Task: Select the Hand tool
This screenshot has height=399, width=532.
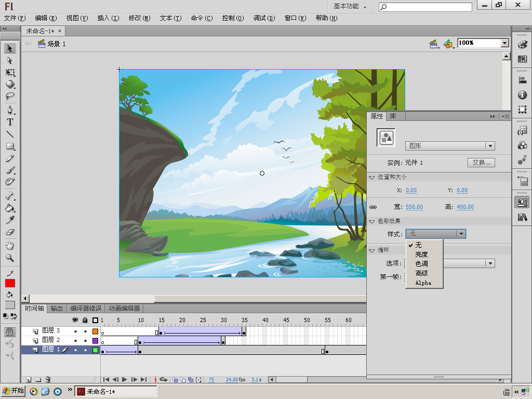Action: [x=10, y=246]
